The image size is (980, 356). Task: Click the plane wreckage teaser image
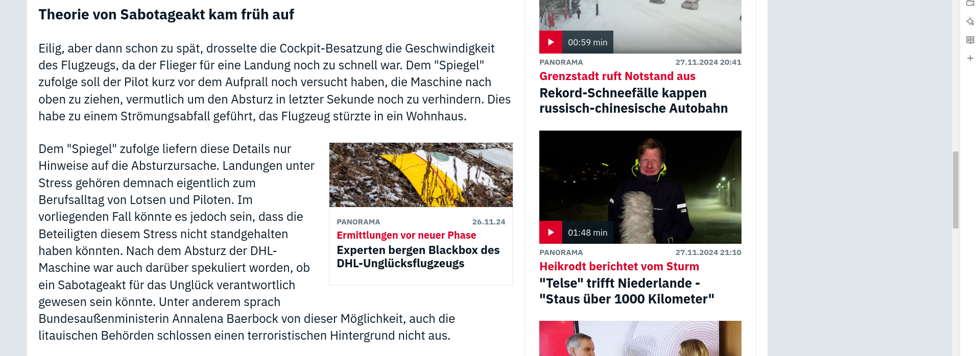tap(421, 175)
